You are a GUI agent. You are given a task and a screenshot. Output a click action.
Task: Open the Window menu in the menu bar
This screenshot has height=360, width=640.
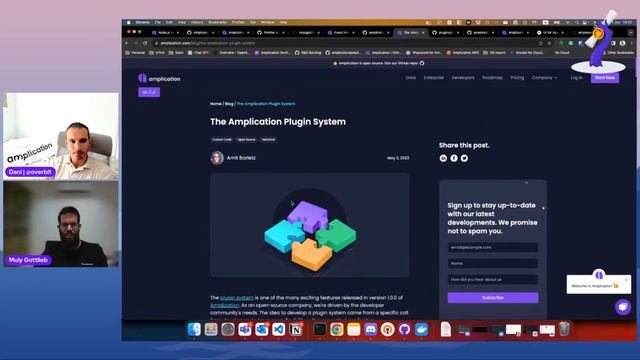click(267, 22)
